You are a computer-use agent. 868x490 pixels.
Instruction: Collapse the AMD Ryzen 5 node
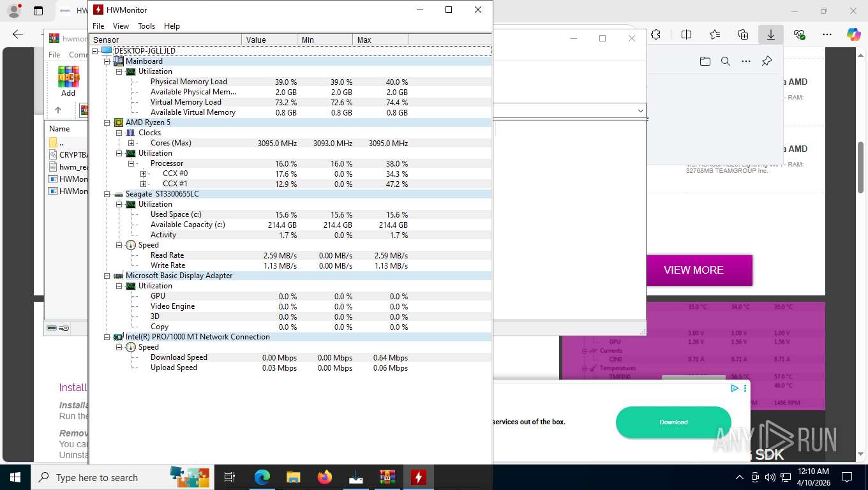(107, 122)
